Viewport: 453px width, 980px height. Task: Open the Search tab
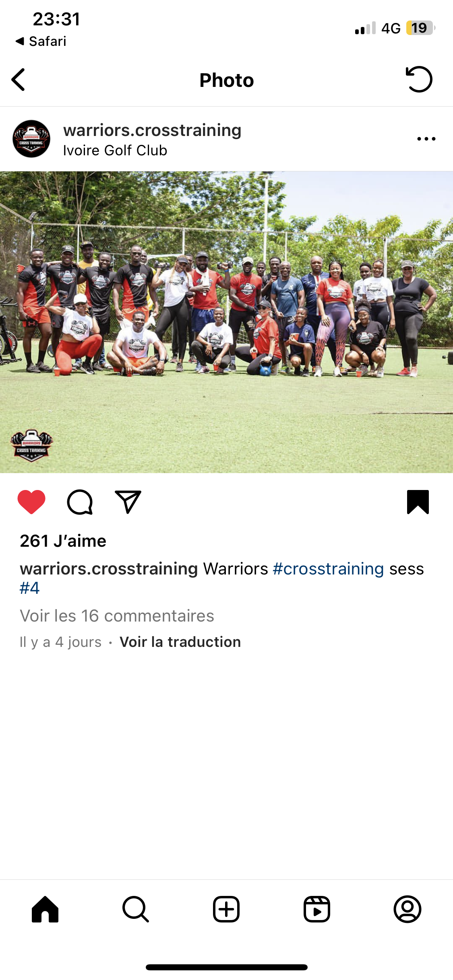[x=136, y=909]
